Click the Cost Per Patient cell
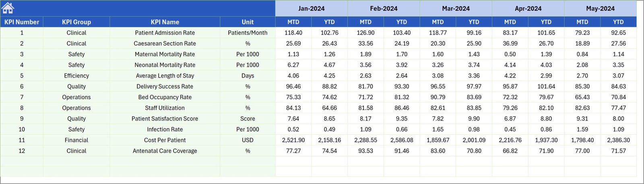Image resolution: width=644 pixels, height=184 pixels. point(165,140)
